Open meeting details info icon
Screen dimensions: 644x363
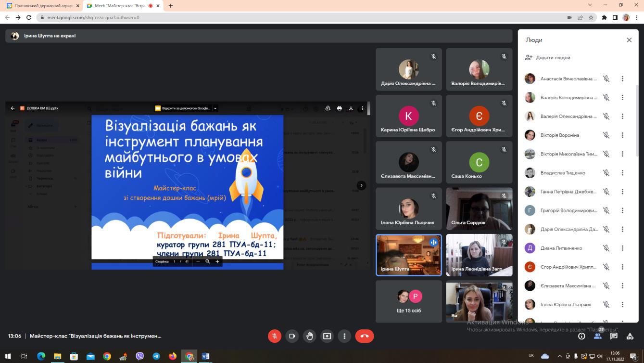(581, 336)
